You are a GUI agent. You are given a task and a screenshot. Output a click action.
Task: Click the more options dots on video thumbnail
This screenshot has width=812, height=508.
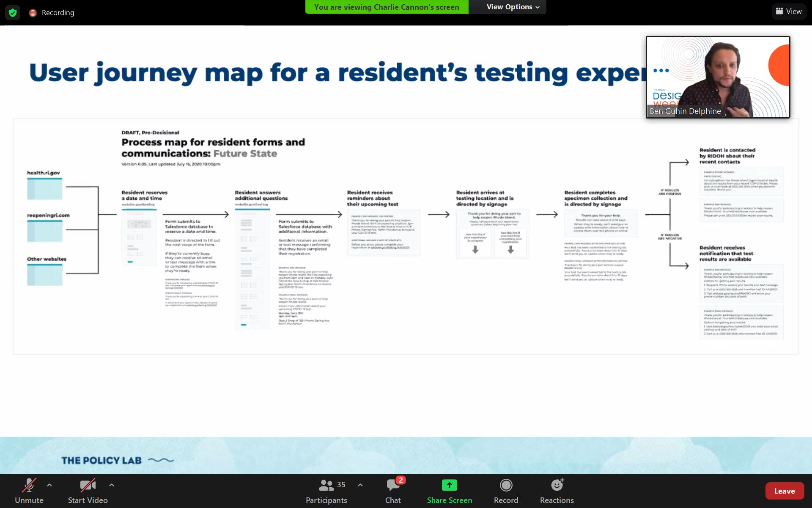[x=661, y=71]
